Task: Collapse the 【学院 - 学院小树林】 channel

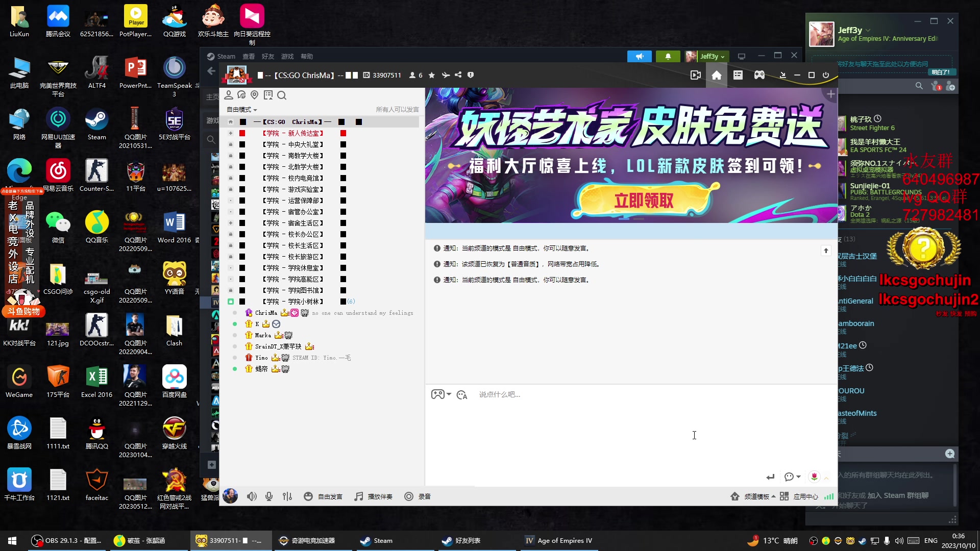Action: 231,302
